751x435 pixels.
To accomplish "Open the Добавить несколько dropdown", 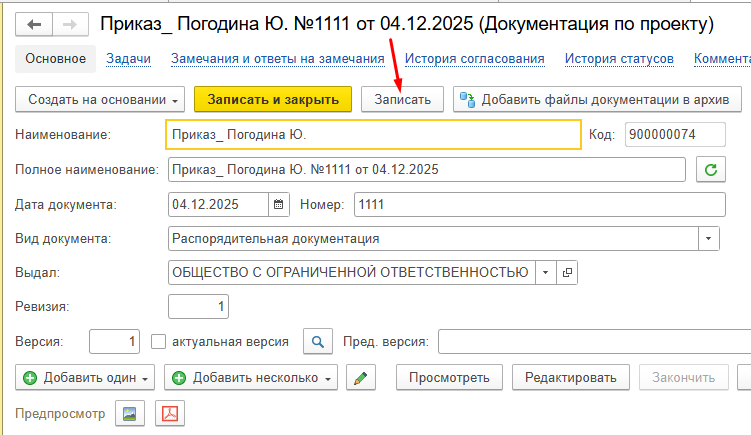I will [x=251, y=377].
